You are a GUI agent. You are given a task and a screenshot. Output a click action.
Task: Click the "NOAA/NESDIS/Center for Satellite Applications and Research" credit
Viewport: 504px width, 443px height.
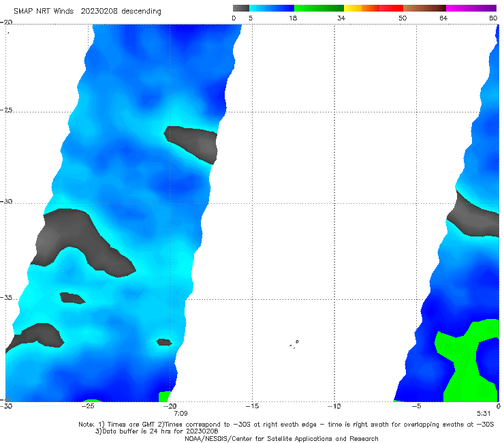point(281,439)
